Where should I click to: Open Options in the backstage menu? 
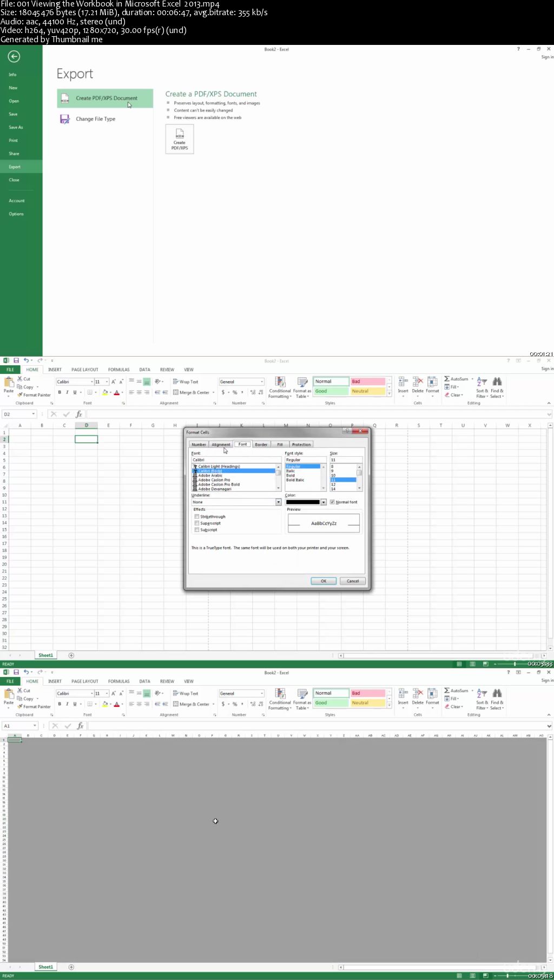pyautogui.click(x=16, y=214)
